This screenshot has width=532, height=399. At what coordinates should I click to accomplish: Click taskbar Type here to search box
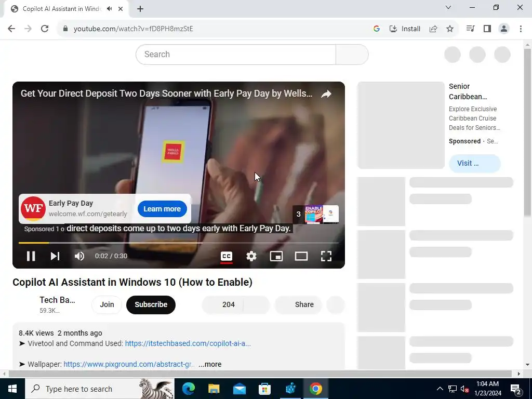click(x=99, y=389)
